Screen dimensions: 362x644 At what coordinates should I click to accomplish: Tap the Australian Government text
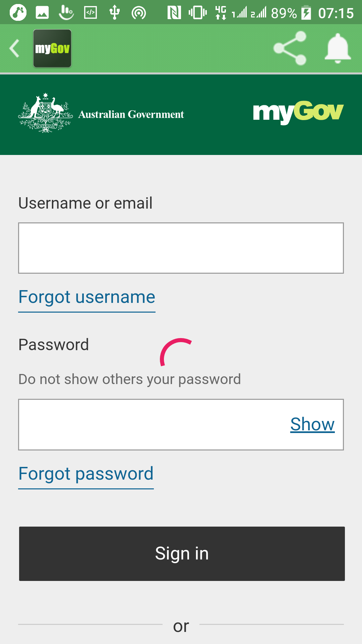pyautogui.click(x=131, y=114)
